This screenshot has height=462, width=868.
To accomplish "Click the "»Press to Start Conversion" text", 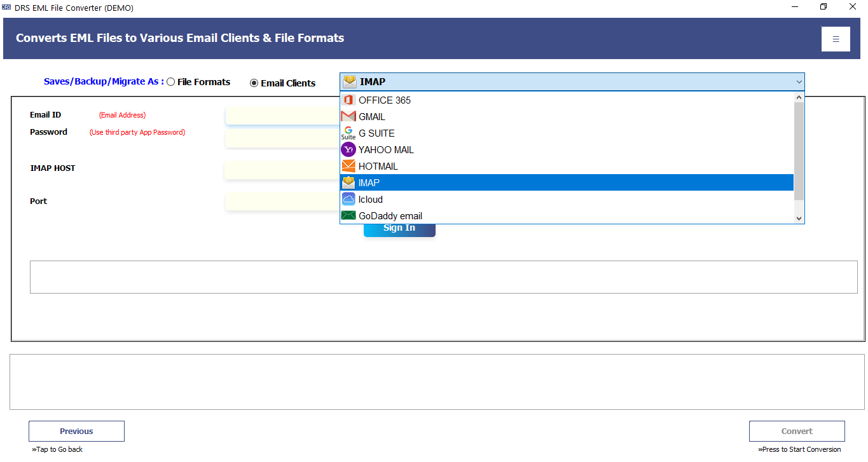I will pyautogui.click(x=799, y=449).
